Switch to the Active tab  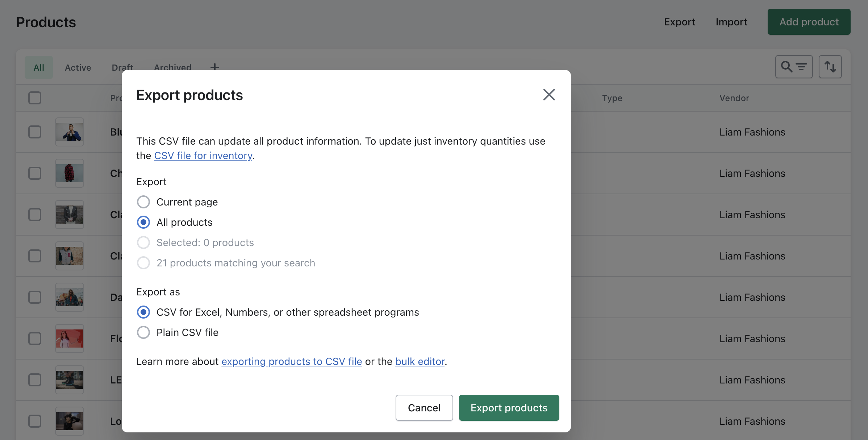[x=78, y=67]
